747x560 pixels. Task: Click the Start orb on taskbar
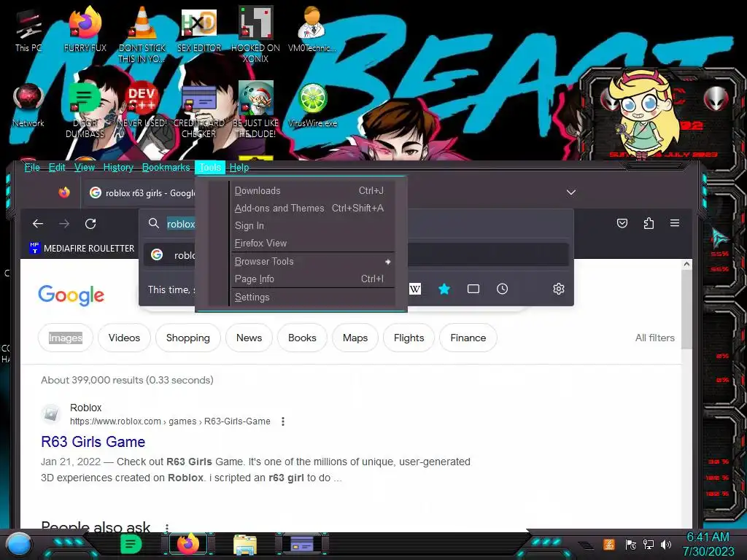coord(19,544)
